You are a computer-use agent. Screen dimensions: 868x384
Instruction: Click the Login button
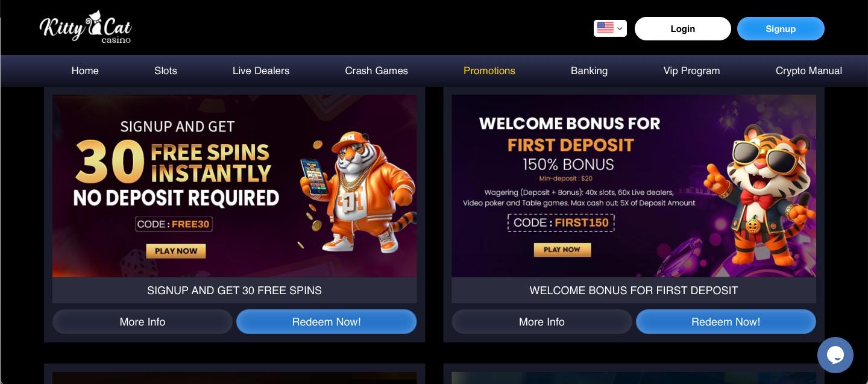tap(682, 29)
